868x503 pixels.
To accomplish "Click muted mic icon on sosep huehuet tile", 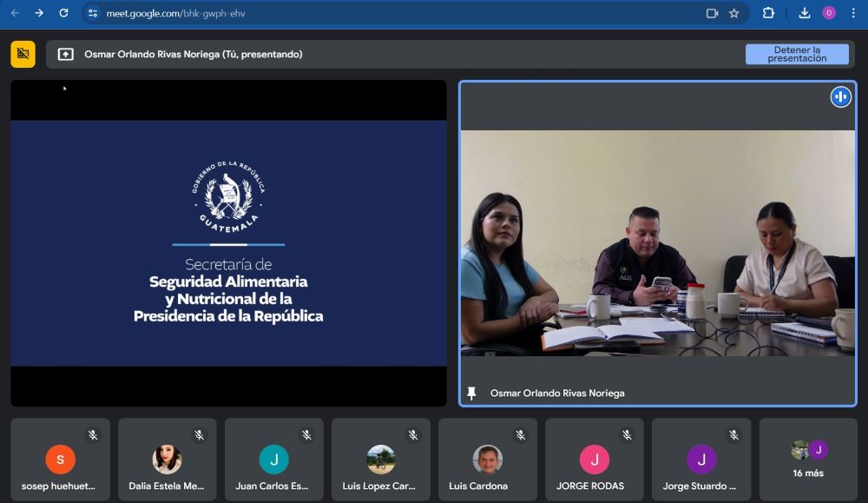I will [93, 435].
